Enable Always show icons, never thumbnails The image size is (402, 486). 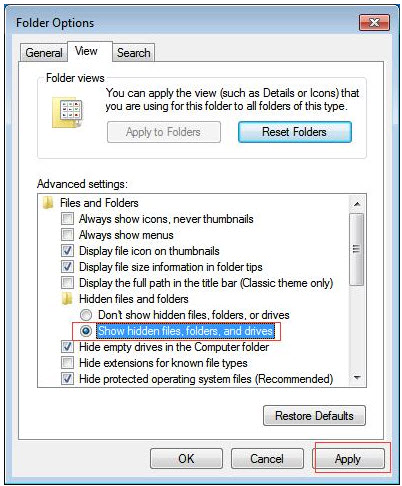click(x=67, y=219)
